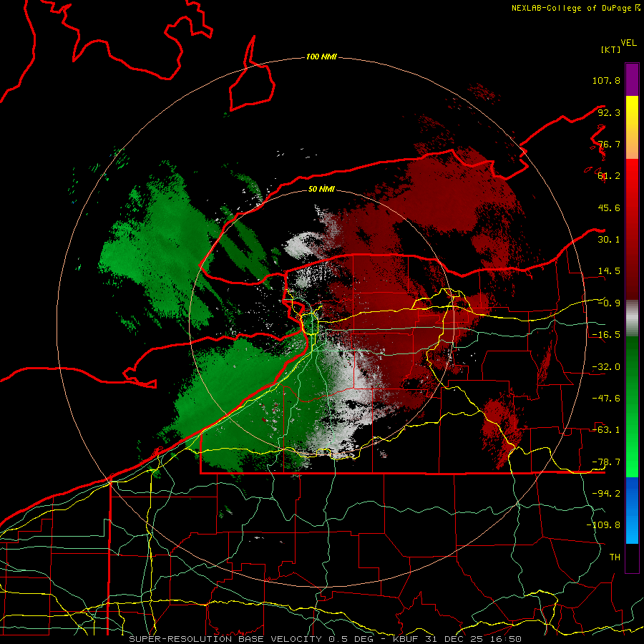Click the VEL legend title

(x=628, y=43)
